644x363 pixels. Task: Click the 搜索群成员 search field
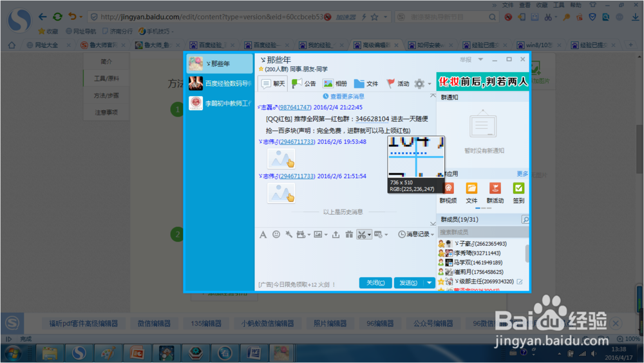point(482,232)
